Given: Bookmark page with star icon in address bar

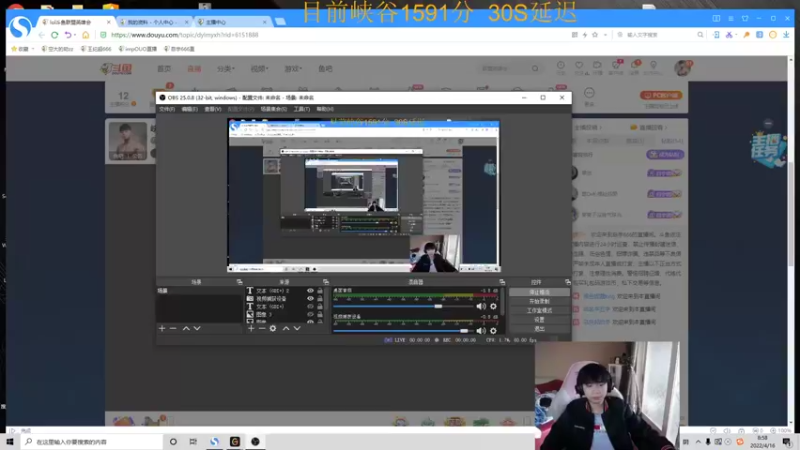Looking at the screenshot, I should (x=595, y=35).
